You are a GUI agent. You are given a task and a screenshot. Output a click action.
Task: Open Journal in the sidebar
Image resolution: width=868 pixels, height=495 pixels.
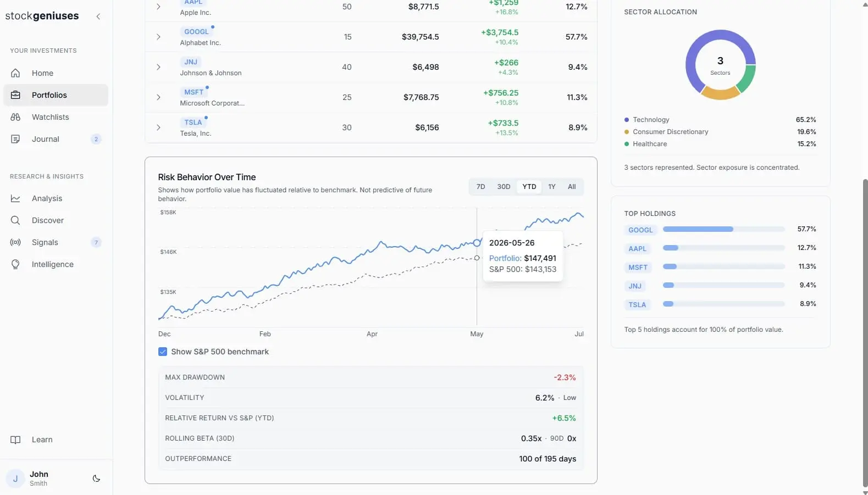56,139
